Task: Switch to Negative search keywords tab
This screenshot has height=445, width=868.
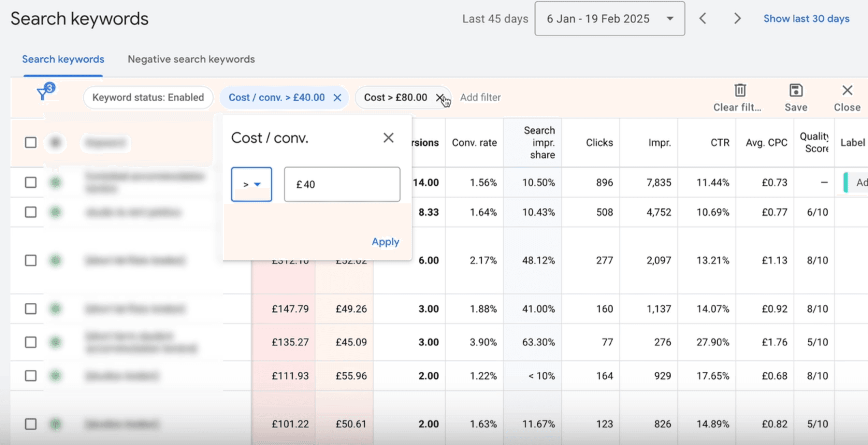Action: point(191,59)
